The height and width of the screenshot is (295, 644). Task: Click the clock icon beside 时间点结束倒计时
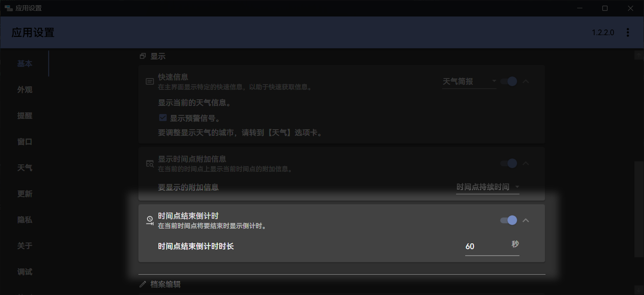tap(149, 220)
